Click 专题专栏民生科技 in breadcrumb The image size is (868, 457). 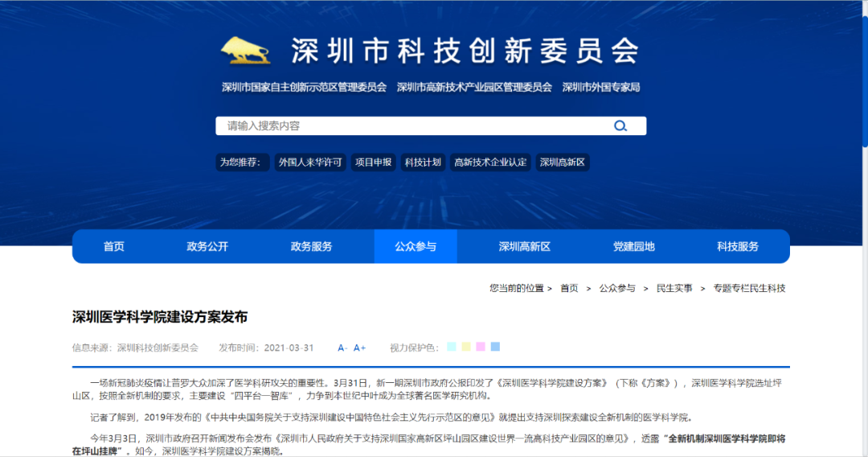point(749,288)
